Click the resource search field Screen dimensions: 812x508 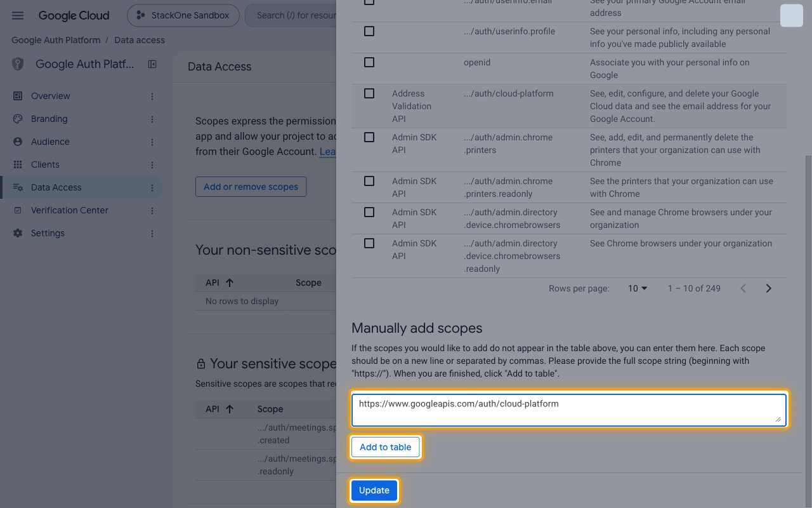[291, 15]
